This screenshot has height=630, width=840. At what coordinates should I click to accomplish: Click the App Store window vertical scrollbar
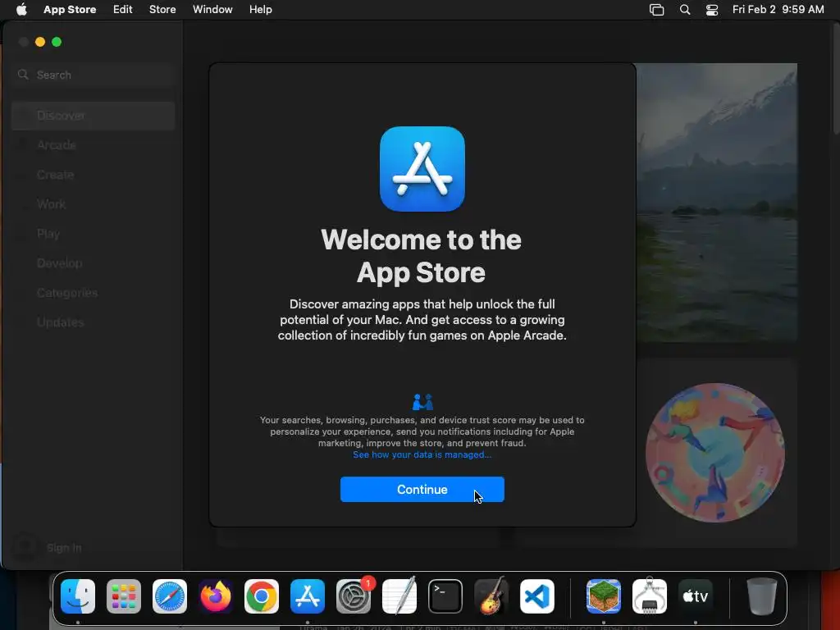(x=836, y=78)
